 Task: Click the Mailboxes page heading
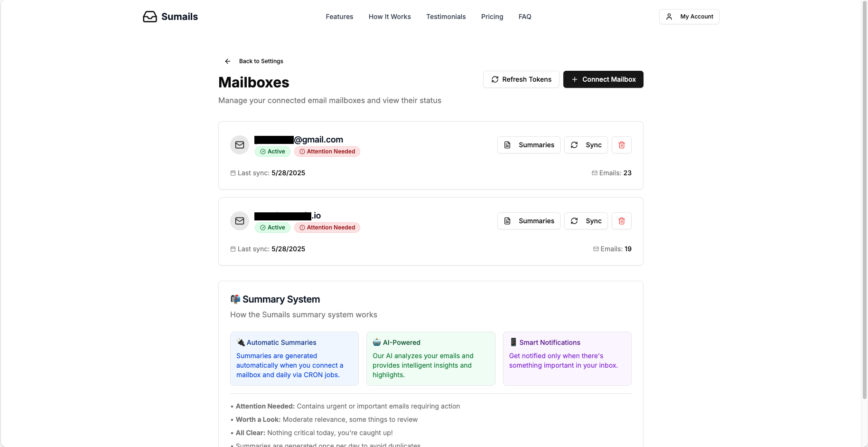253,82
